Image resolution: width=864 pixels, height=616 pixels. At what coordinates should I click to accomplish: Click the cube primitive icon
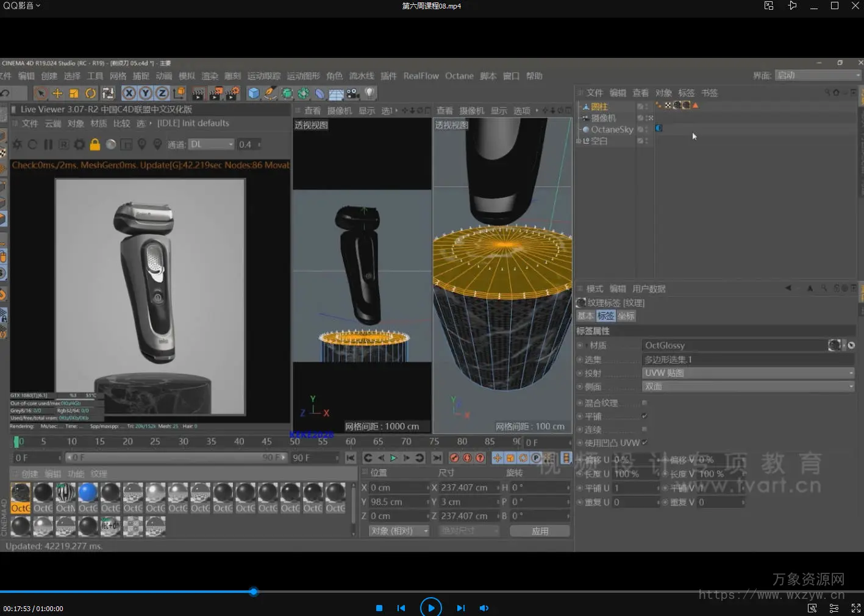[254, 93]
